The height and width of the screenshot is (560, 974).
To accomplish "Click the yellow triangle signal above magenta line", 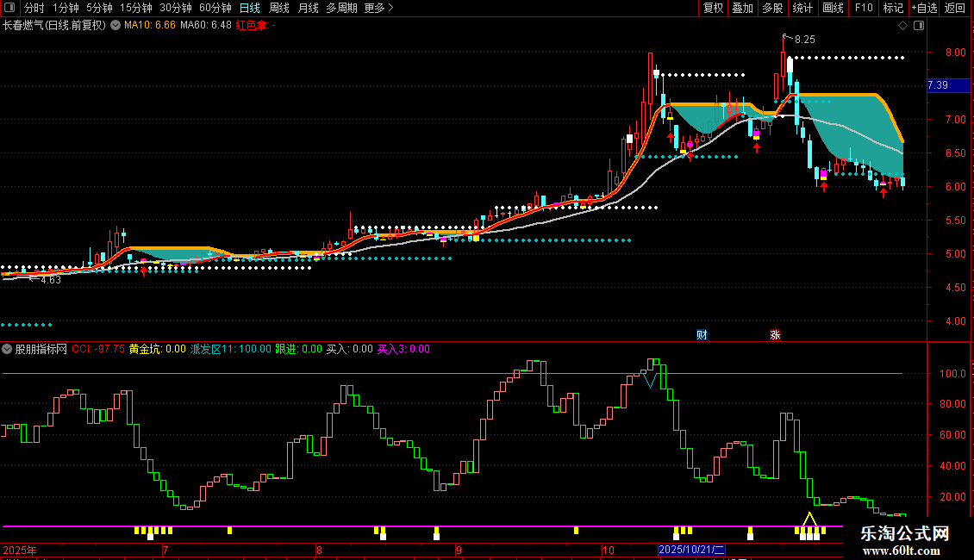I will (x=809, y=519).
